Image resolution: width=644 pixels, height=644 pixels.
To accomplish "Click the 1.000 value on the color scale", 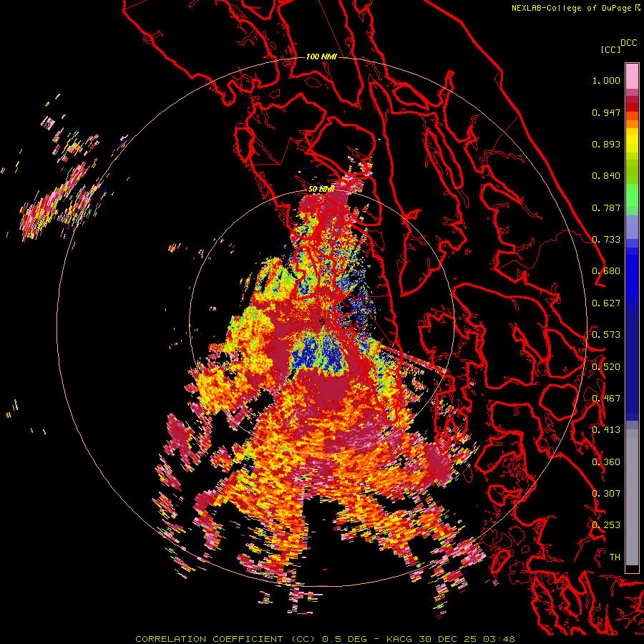I will pos(606,80).
